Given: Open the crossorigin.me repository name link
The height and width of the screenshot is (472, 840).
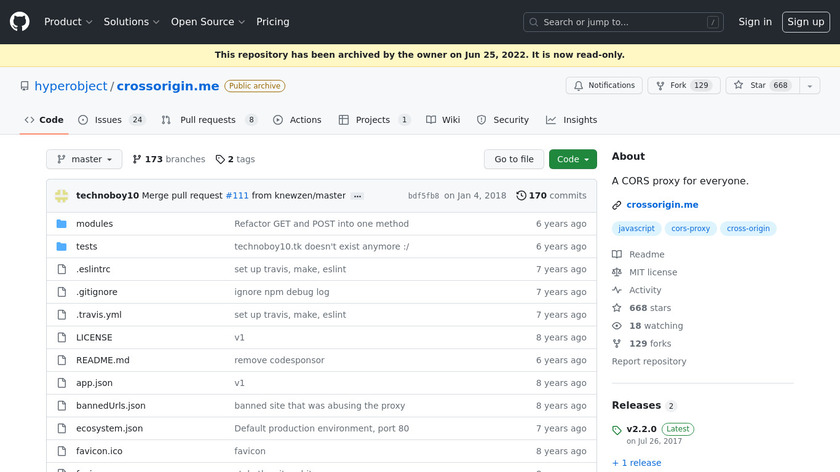Looking at the screenshot, I should pyautogui.click(x=168, y=86).
